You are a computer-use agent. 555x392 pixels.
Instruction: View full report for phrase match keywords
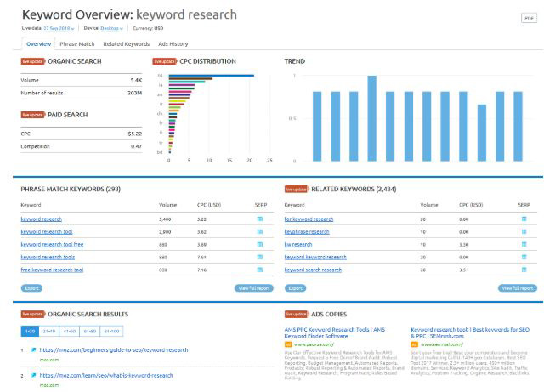254,288
